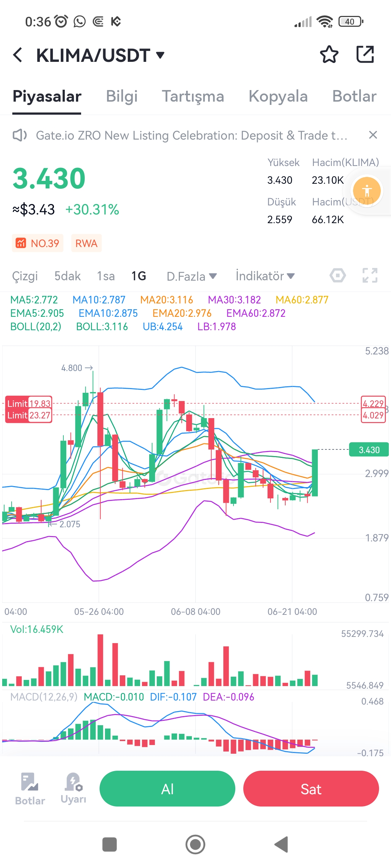Tap the MA10:2.787 indicator value
Screen dimensions: 391x868
[99, 300]
